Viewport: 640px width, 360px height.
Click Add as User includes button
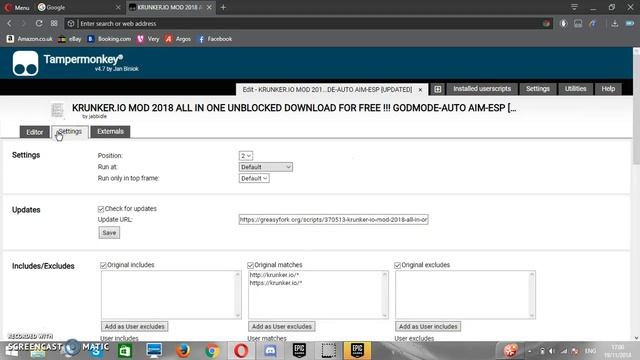tap(428, 327)
